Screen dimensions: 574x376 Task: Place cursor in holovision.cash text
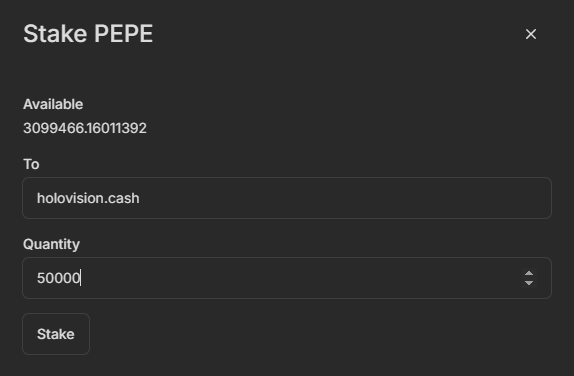click(x=88, y=198)
